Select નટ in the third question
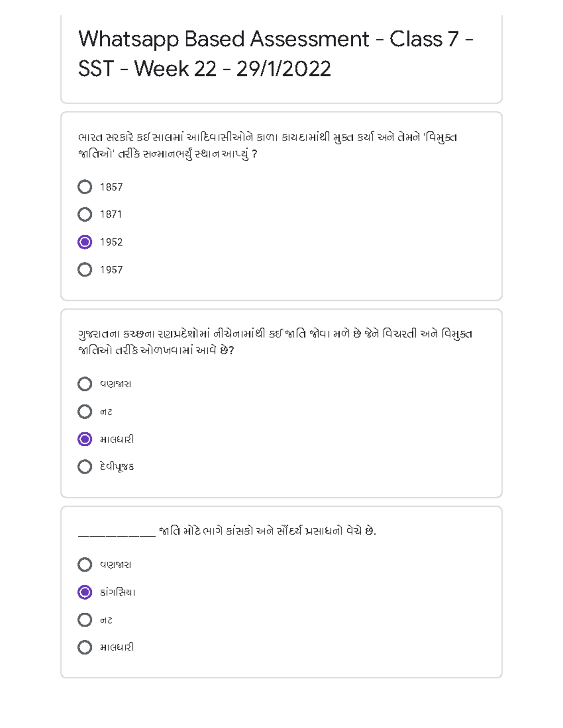The width and height of the screenshot is (563, 728). 84,620
